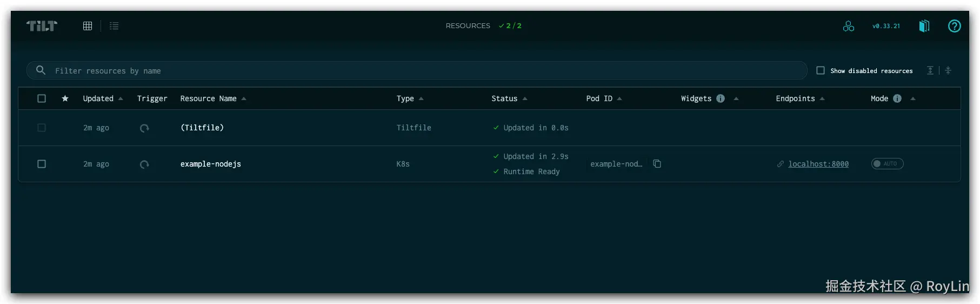Focus the Filter resources by name field

pos(417,70)
